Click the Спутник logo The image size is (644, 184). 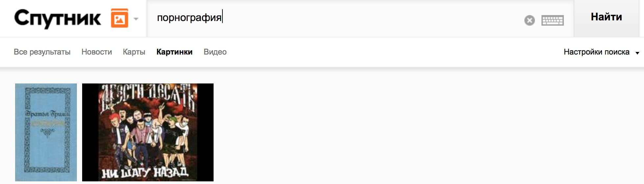click(57, 18)
